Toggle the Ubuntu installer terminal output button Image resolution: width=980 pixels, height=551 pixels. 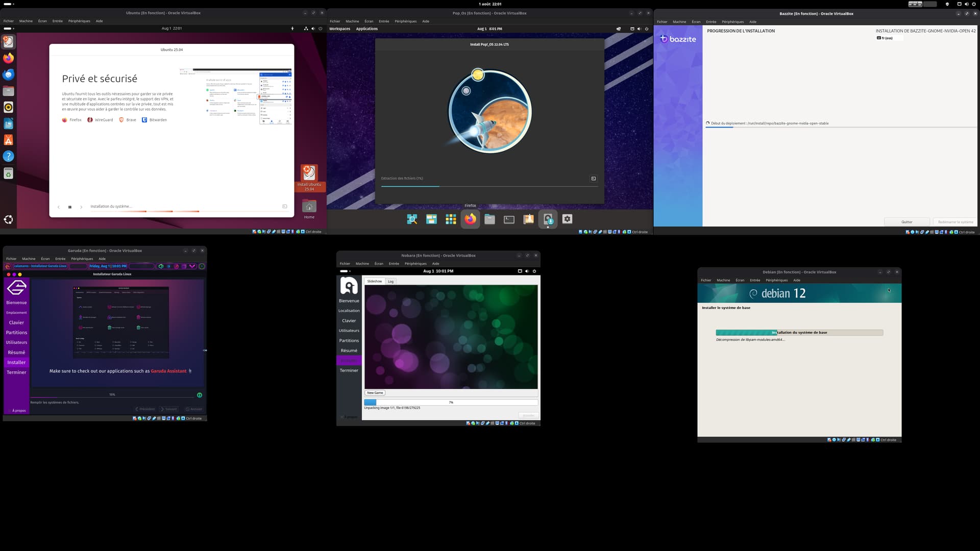pos(285,207)
